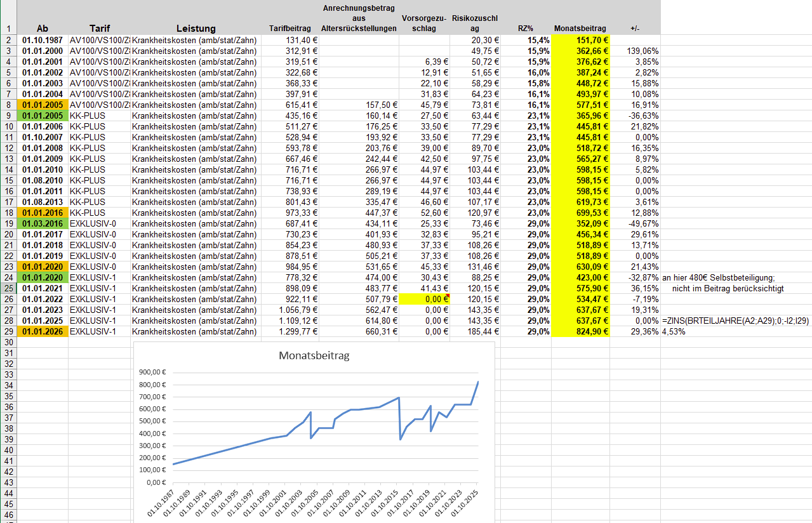The width and height of the screenshot is (812, 523).
Task: Click Tarifbeitrag value 973,33 €
Action: (290, 213)
